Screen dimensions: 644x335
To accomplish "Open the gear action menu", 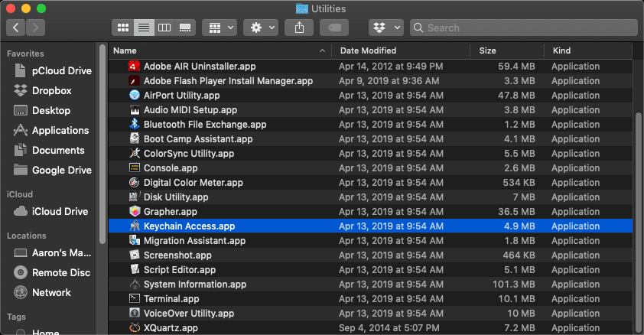I will tap(260, 28).
